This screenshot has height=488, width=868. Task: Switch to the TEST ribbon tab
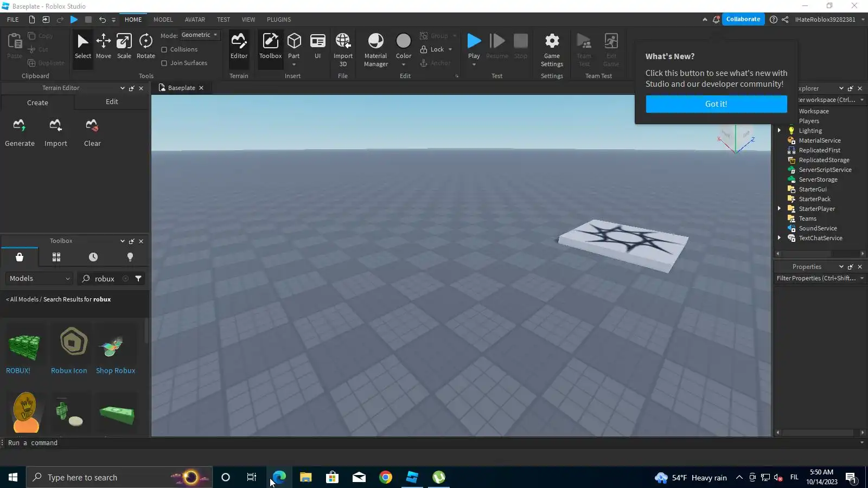point(224,20)
